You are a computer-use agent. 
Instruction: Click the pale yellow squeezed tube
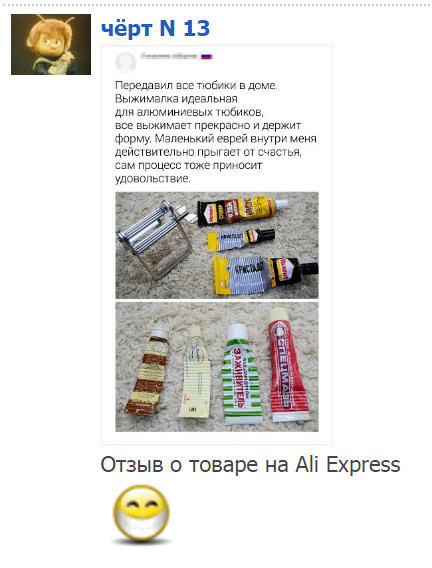coord(194,373)
